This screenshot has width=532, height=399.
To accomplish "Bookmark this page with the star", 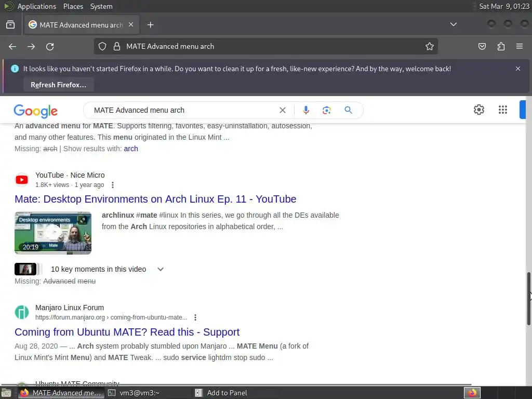I will click(430, 46).
